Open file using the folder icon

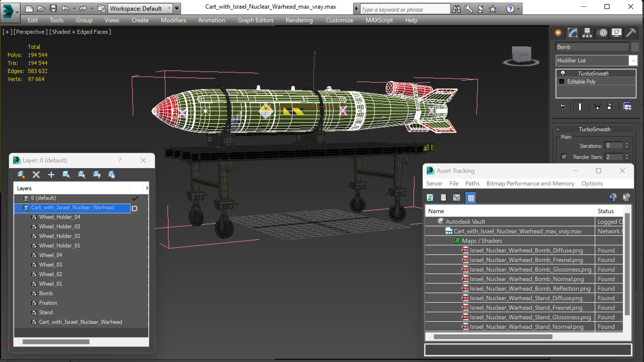[41, 8]
